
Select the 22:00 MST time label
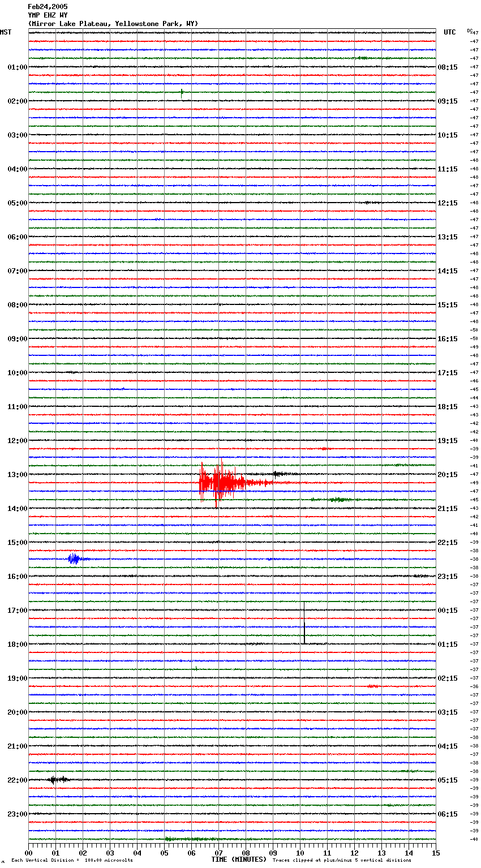(x=18, y=780)
